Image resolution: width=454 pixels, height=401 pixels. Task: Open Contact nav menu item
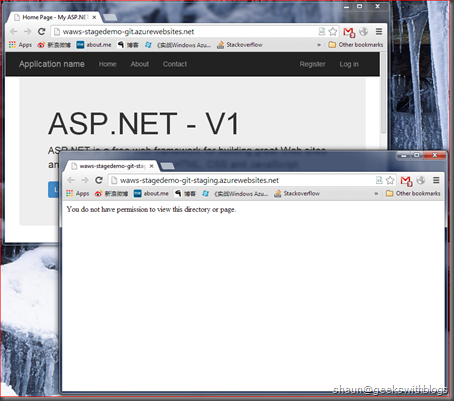[x=175, y=64]
